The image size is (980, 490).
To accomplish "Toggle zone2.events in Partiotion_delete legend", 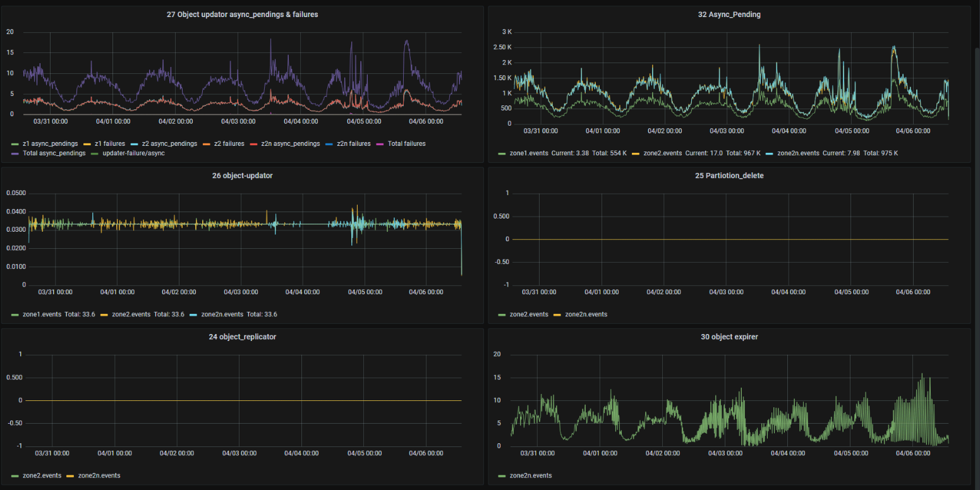I will [528, 314].
